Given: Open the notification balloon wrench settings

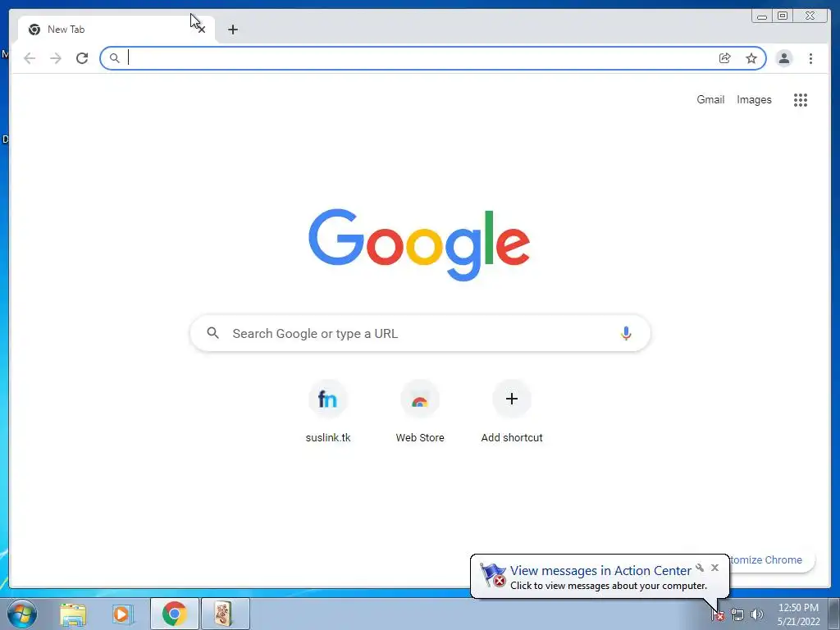Looking at the screenshot, I should [700, 568].
